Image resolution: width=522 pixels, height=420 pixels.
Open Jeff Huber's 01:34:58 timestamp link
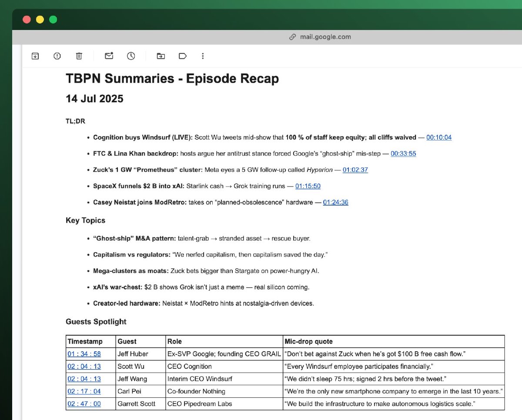coord(83,354)
